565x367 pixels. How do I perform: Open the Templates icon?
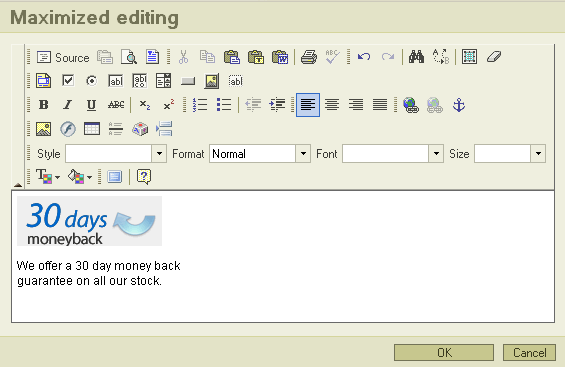[152, 57]
